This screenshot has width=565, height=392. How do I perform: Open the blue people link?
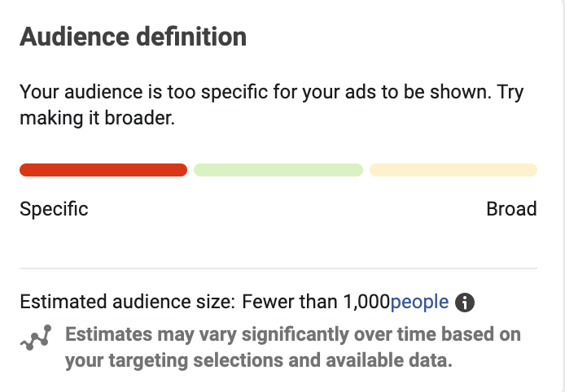419,302
